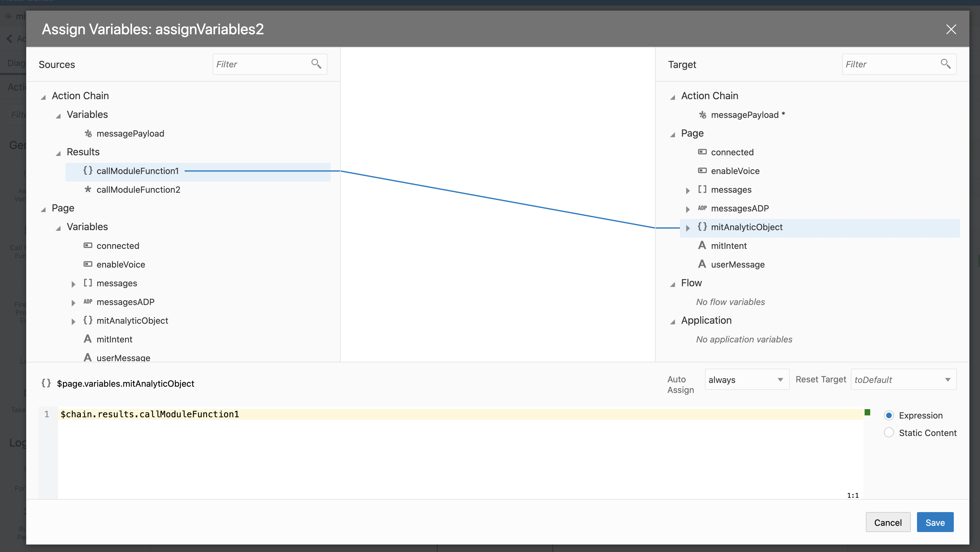The image size is (980, 552).
Task: Click the string icon next to target mitIntent
Action: point(702,245)
